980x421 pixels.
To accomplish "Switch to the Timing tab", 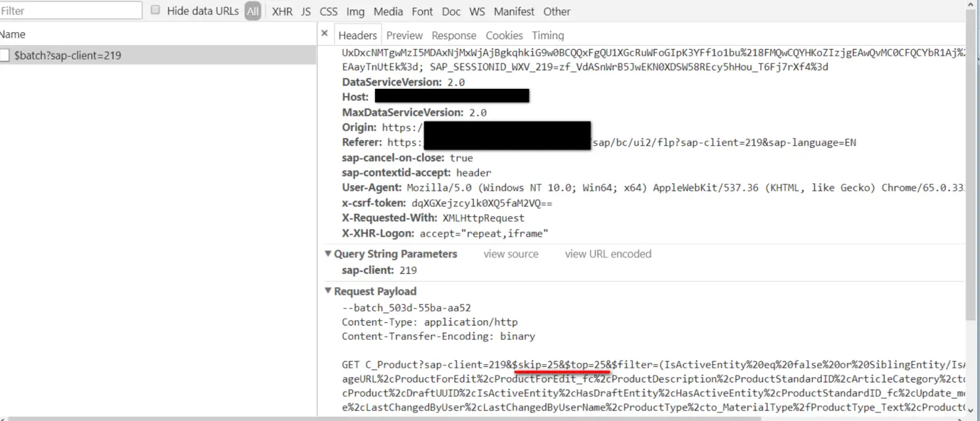I will [x=548, y=35].
